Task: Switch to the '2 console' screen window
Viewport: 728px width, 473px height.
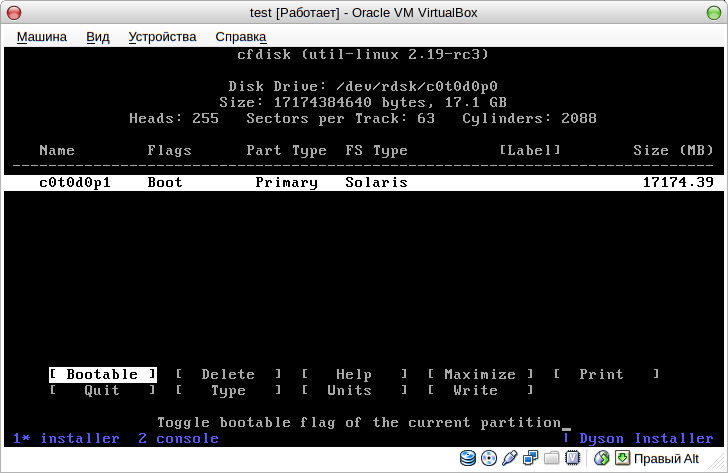Action: pyautogui.click(x=178, y=438)
